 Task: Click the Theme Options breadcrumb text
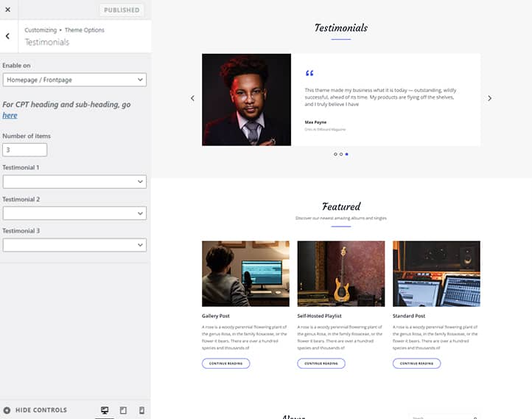(x=85, y=30)
